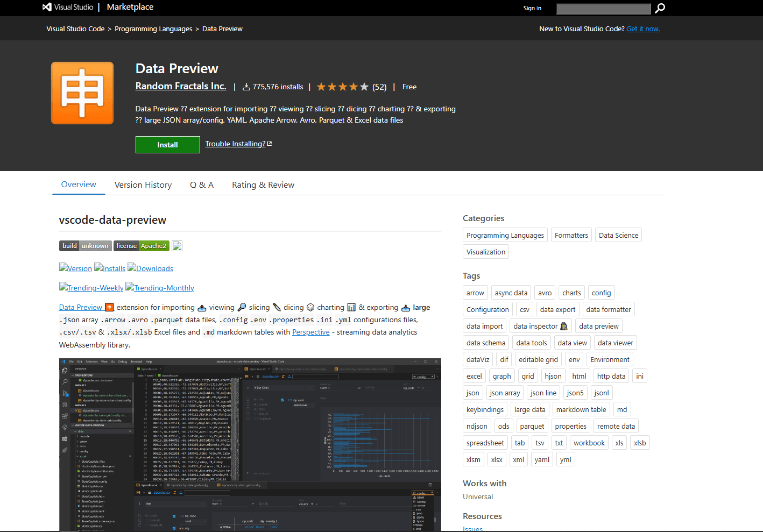Click the charts tag
This screenshot has width=763, height=532.
[571, 293]
